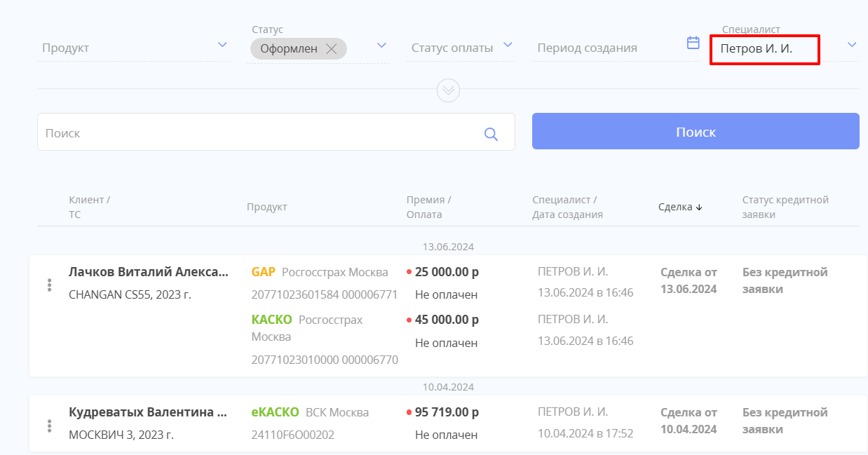Viewport: 868px width, 455px height.
Task: Expand the Специалист dropdown arrow
Action: pyautogui.click(x=852, y=45)
